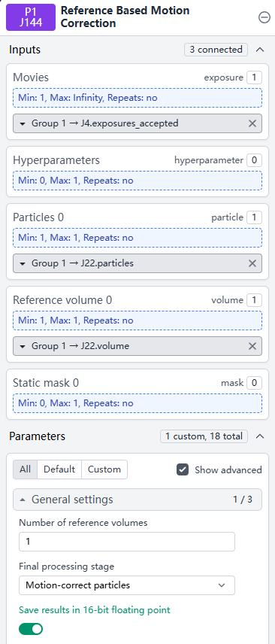This screenshot has width=275, height=644.
Task: Switch to the Default parameters tab
Action: [59, 469]
